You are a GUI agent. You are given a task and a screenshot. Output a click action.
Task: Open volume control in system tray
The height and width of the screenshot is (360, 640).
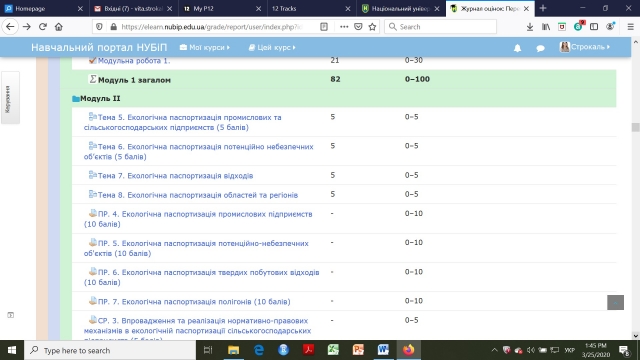tap(531, 350)
